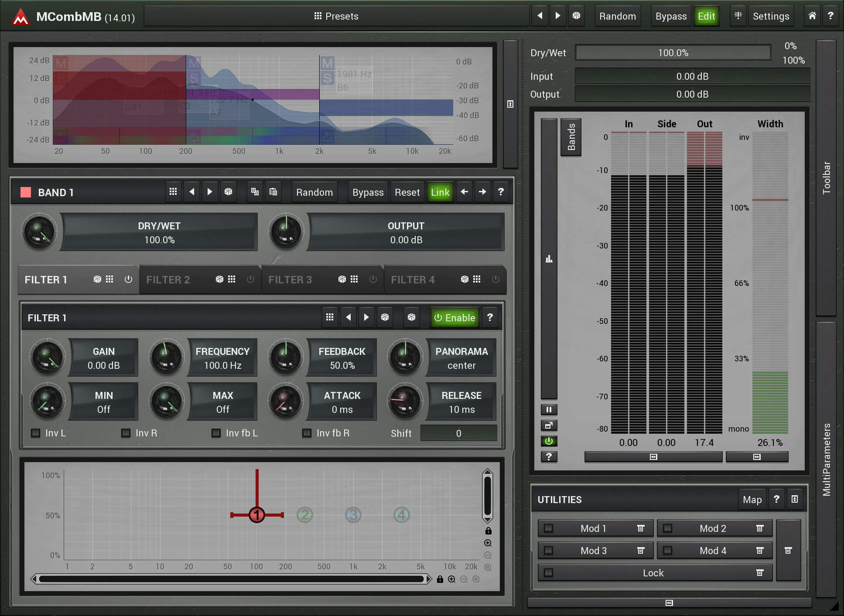Randomize Band 1 preset with dice icon

pyautogui.click(x=228, y=192)
